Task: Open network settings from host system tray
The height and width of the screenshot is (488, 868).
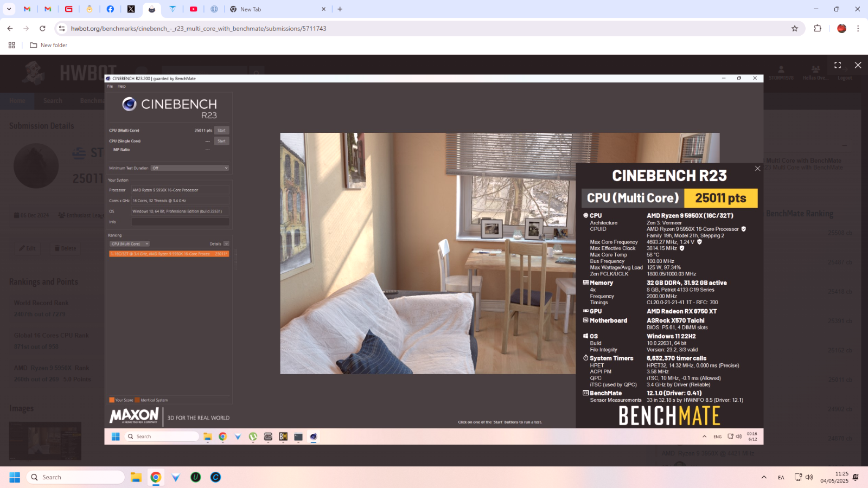Action: (798, 477)
